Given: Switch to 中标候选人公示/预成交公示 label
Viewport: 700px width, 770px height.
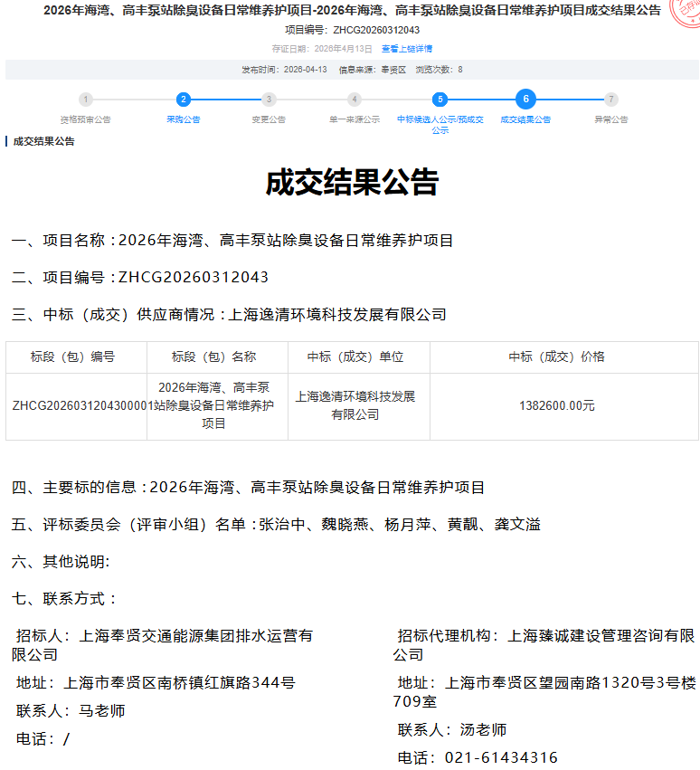Looking at the screenshot, I should click(440, 124).
